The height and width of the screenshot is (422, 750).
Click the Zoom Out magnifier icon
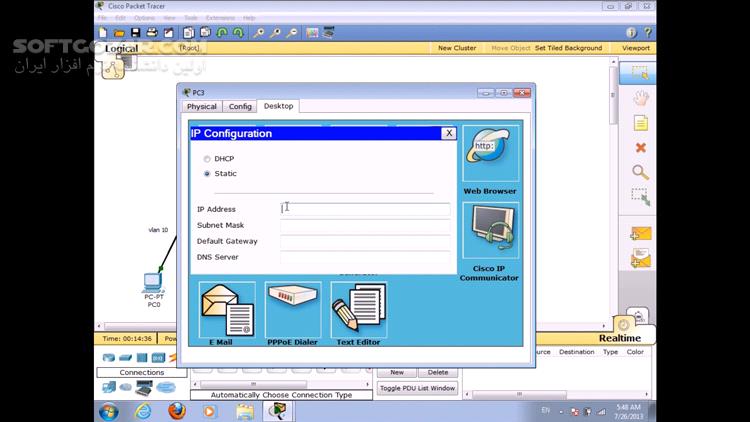292,33
